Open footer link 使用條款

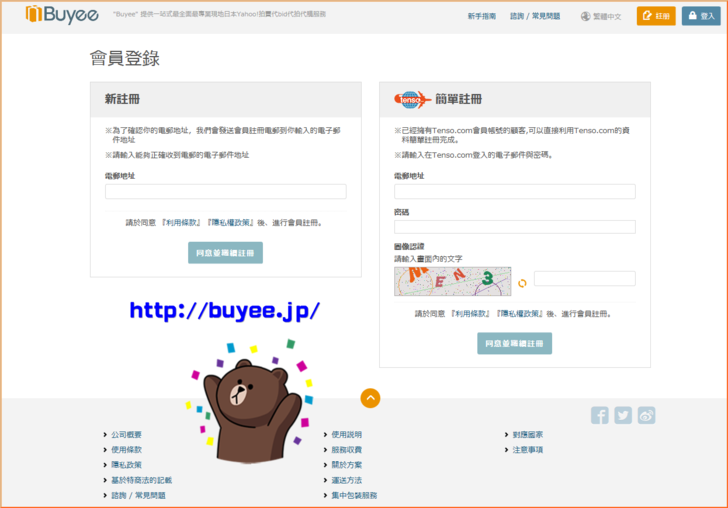(126, 449)
